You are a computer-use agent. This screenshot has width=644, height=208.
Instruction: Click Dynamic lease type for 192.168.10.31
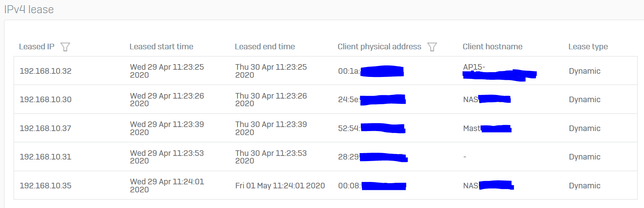click(x=584, y=157)
